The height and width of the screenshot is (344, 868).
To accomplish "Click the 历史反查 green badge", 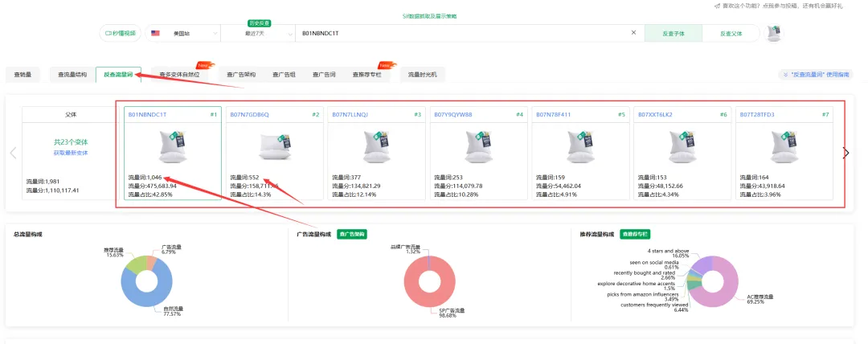I will click(x=259, y=23).
